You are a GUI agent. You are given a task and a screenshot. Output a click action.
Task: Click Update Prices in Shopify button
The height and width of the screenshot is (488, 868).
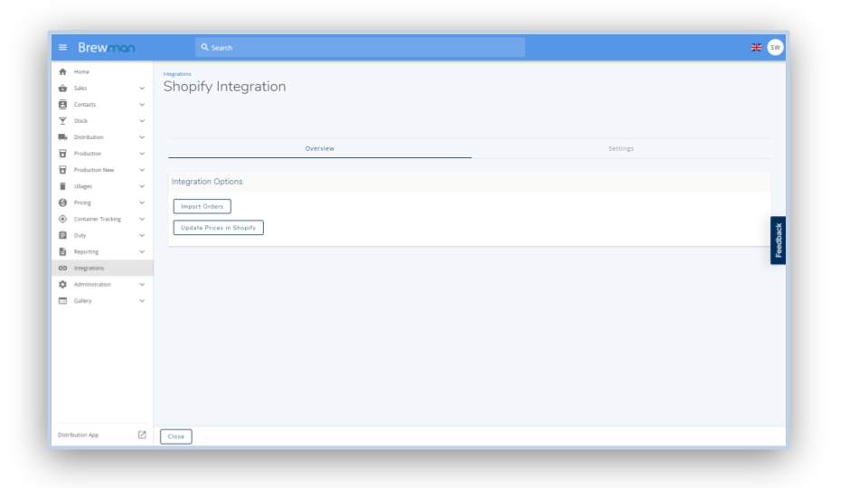click(218, 228)
